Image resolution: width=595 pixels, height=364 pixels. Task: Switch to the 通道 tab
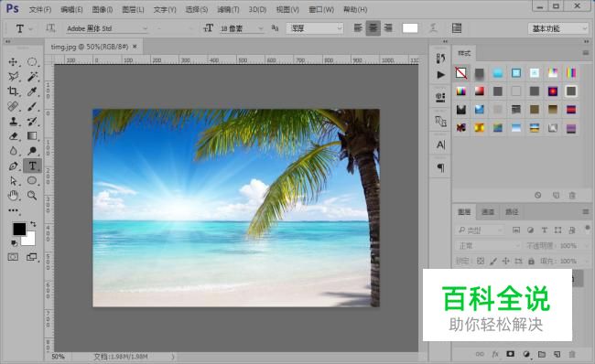click(x=488, y=212)
